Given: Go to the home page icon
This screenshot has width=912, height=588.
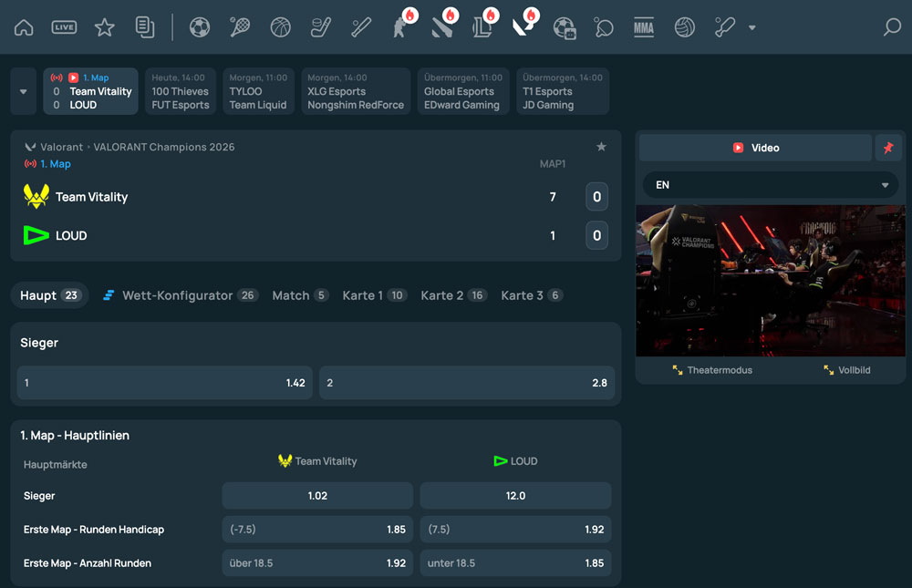Looking at the screenshot, I should [24, 27].
